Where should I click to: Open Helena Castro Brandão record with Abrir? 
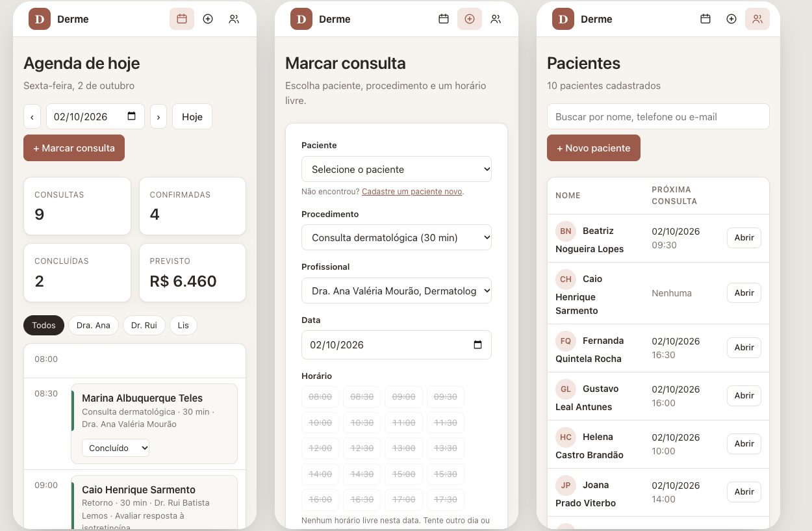pyautogui.click(x=744, y=444)
